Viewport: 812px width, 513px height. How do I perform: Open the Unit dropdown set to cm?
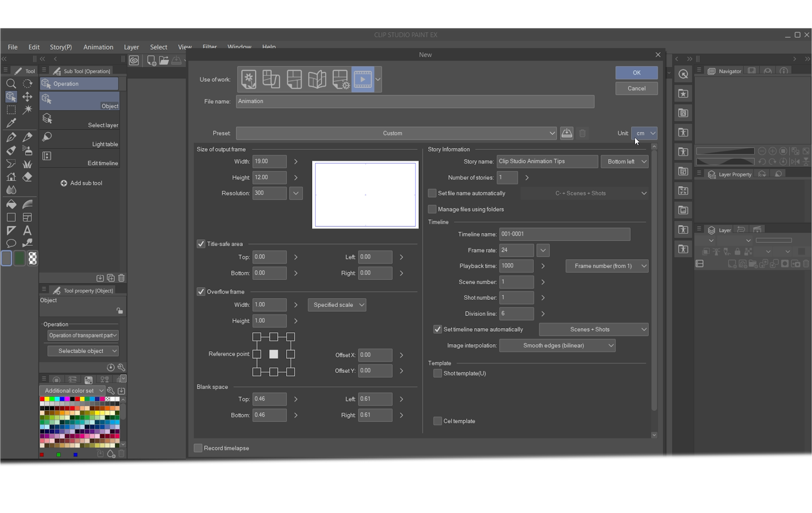644,133
